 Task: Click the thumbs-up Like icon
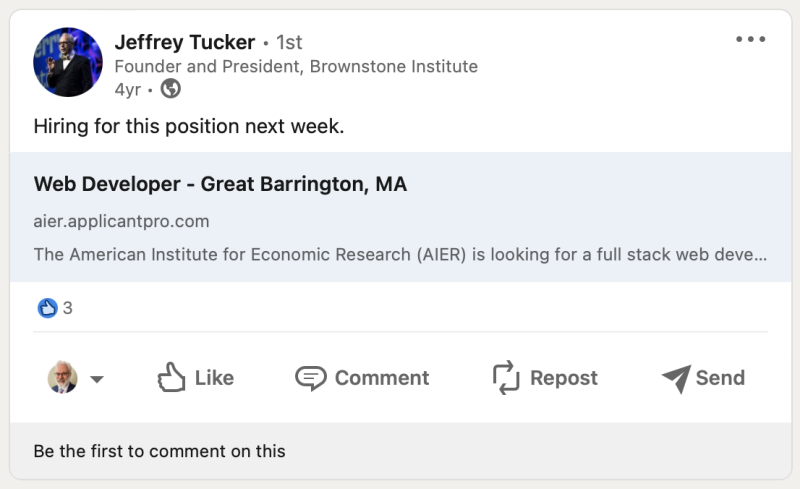coord(171,378)
